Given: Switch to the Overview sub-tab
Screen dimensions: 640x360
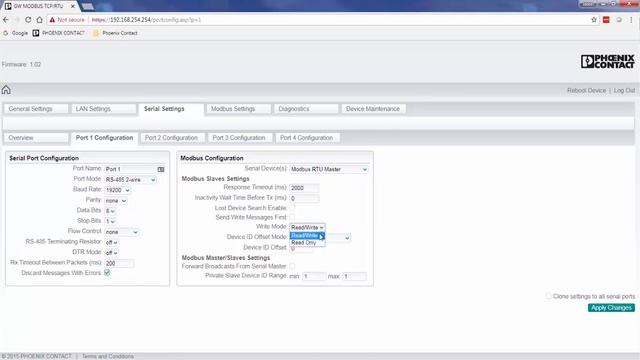Looking at the screenshot, I should [36, 138].
